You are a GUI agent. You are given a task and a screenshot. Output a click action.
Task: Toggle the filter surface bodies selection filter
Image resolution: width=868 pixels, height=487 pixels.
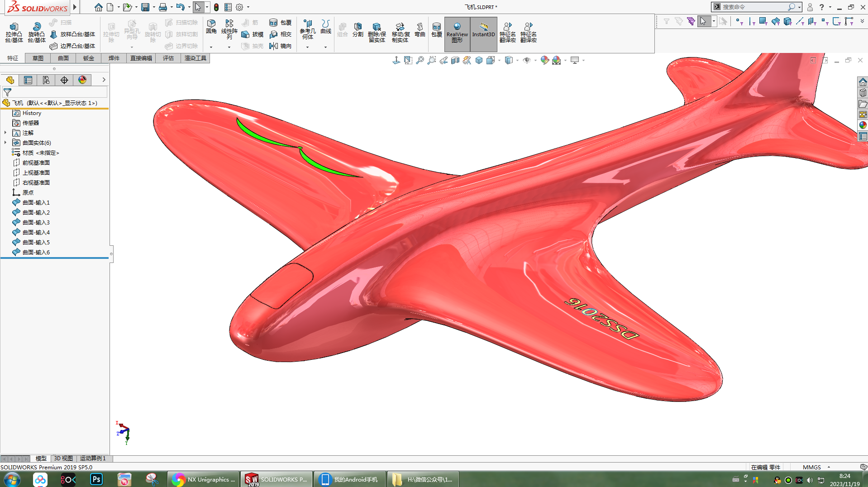(x=776, y=21)
